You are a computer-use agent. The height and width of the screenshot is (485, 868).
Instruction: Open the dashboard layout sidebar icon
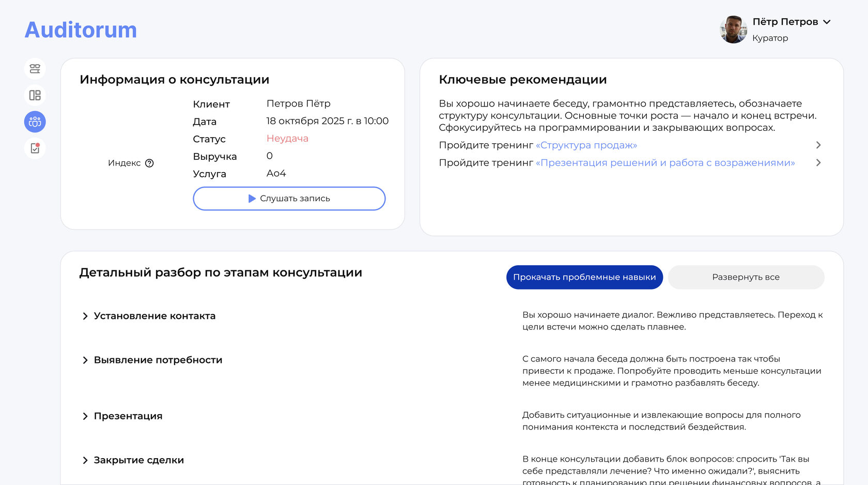click(x=35, y=95)
